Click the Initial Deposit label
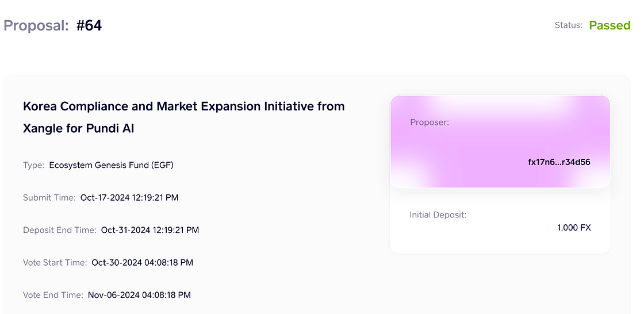The width and height of the screenshot is (644, 314). 438,215
